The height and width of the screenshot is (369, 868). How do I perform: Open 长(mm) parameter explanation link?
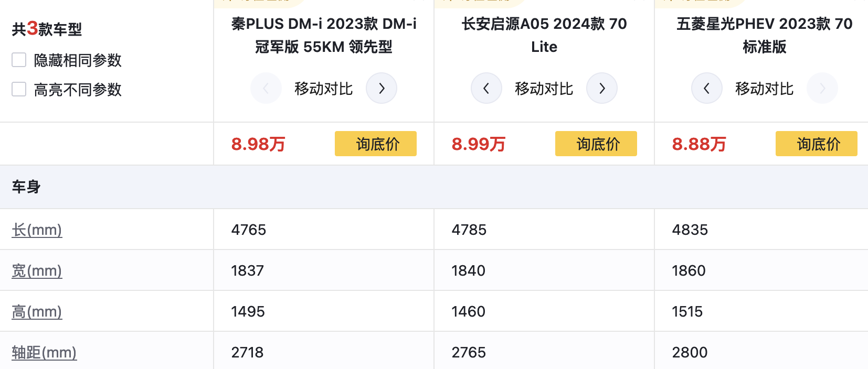coord(37,230)
